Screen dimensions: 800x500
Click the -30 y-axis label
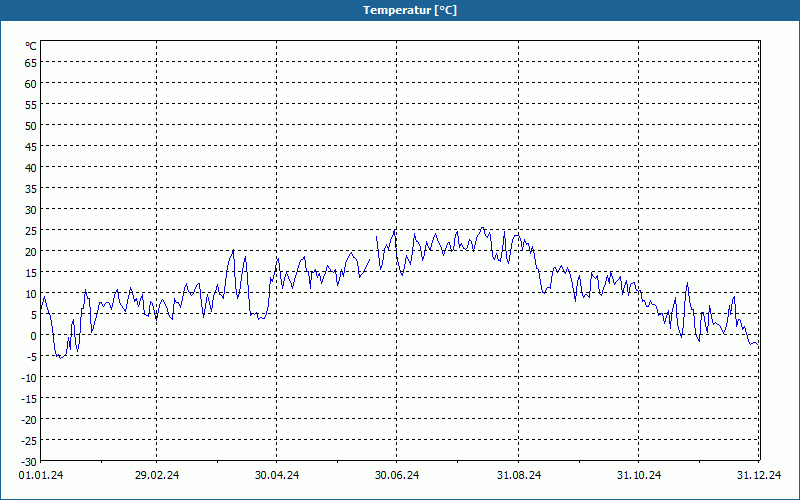[29, 462]
